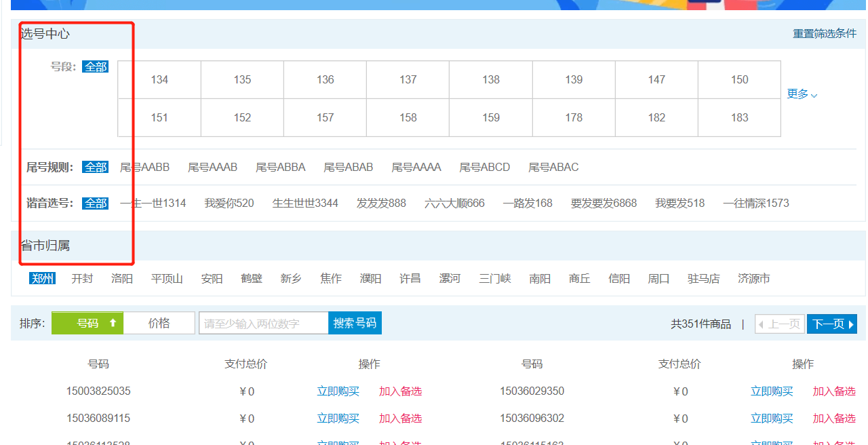Select 全部 for 谐音选号
Image resolution: width=868 pixels, height=445 pixels.
click(95, 202)
